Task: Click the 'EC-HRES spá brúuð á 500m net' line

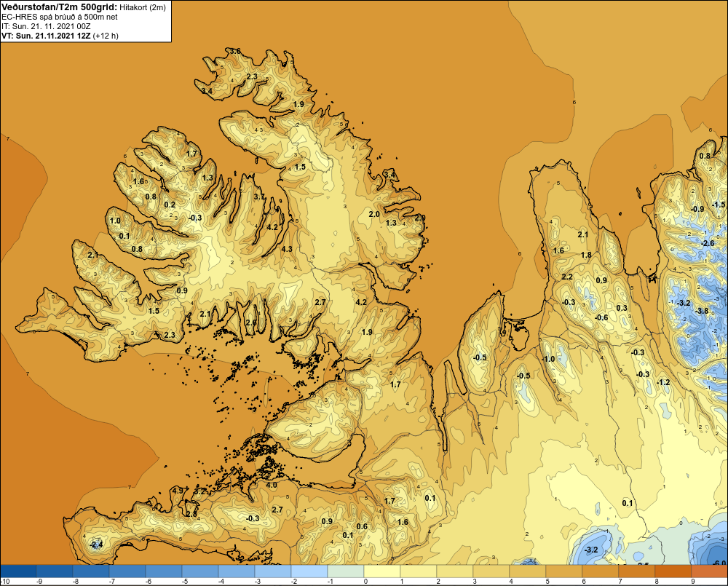Action: point(60,17)
